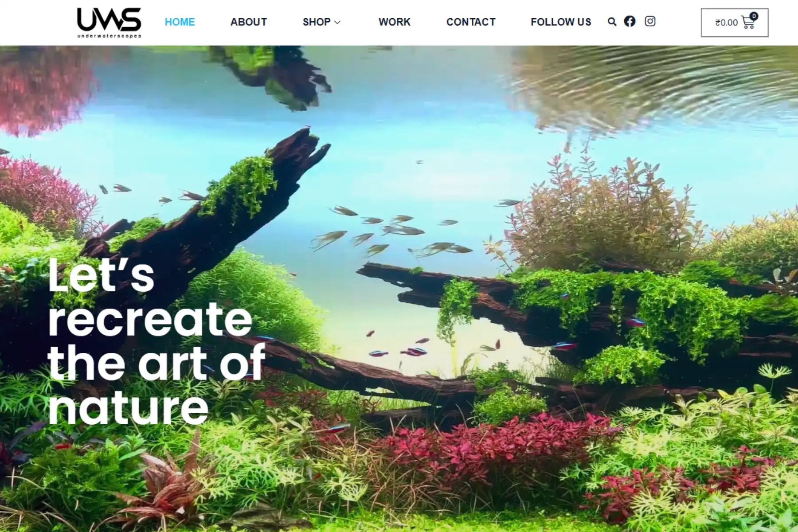Click the underwaterscapes tagline under logo

click(x=109, y=36)
